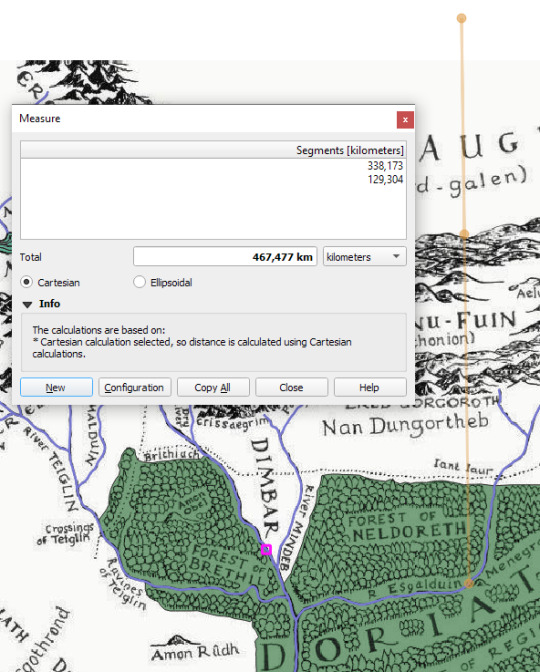
Task: Click the top vertex of the orange measure line
Action: pyautogui.click(x=461, y=18)
